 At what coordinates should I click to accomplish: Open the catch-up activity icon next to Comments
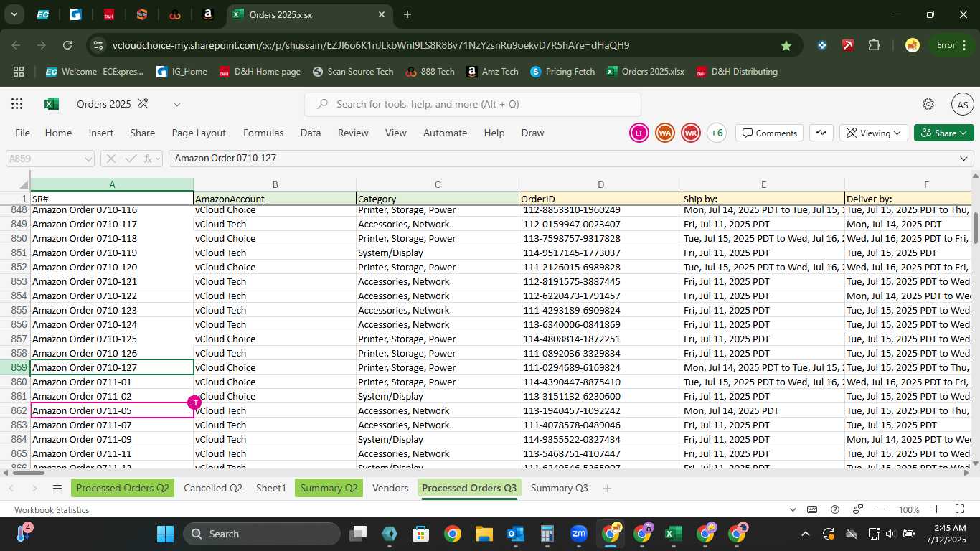pyautogui.click(x=821, y=133)
